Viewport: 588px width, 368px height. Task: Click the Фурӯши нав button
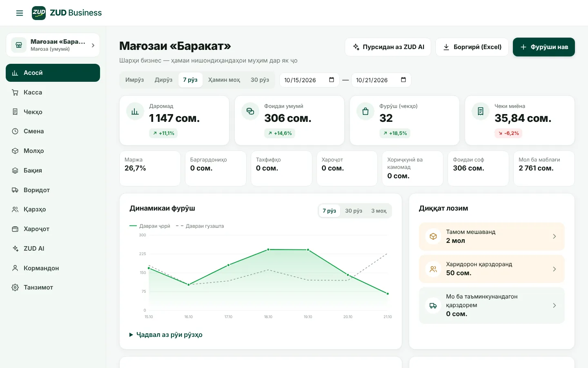(544, 47)
